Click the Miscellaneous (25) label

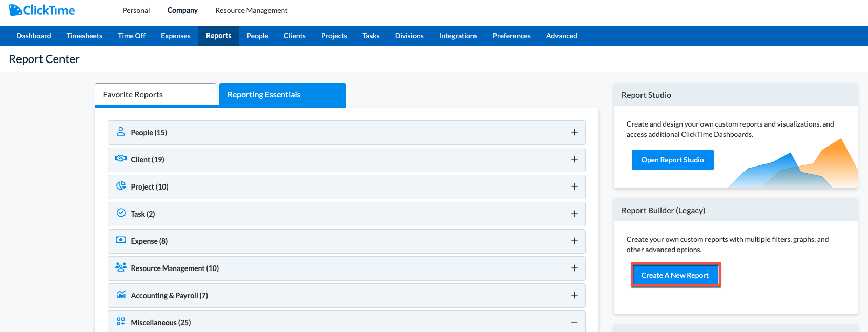pyautogui.click(x=161, y=323)
